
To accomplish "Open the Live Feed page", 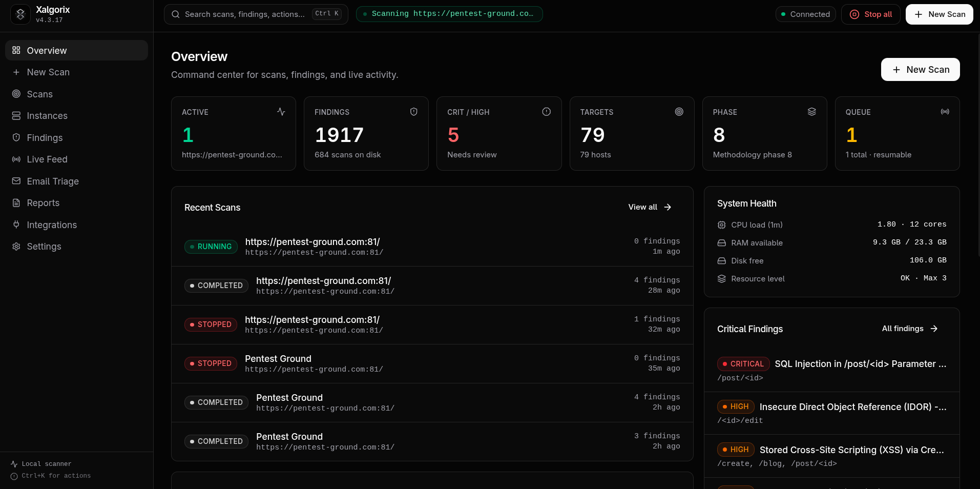I will [76, 159].
